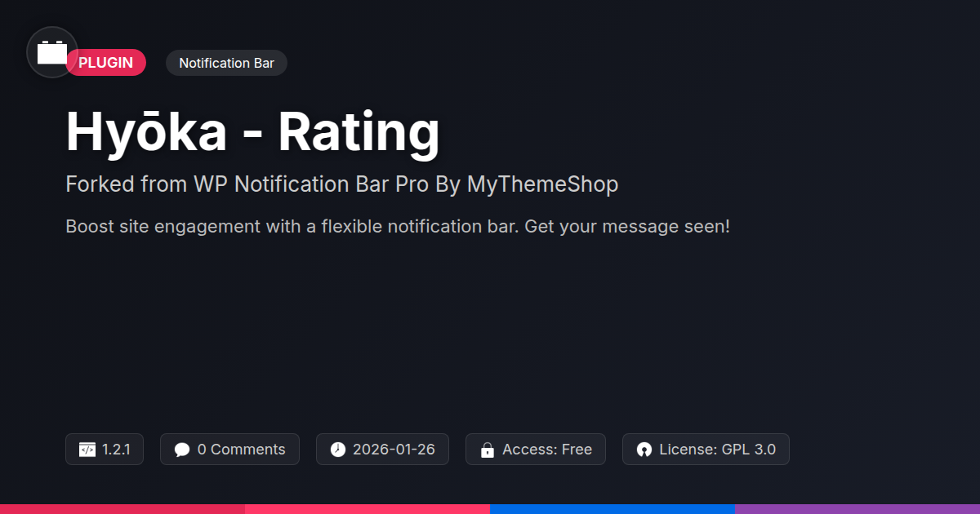Click the 2026-01-26 date label
This screenshot has width=980, height=514.
(x=394, y=450)
